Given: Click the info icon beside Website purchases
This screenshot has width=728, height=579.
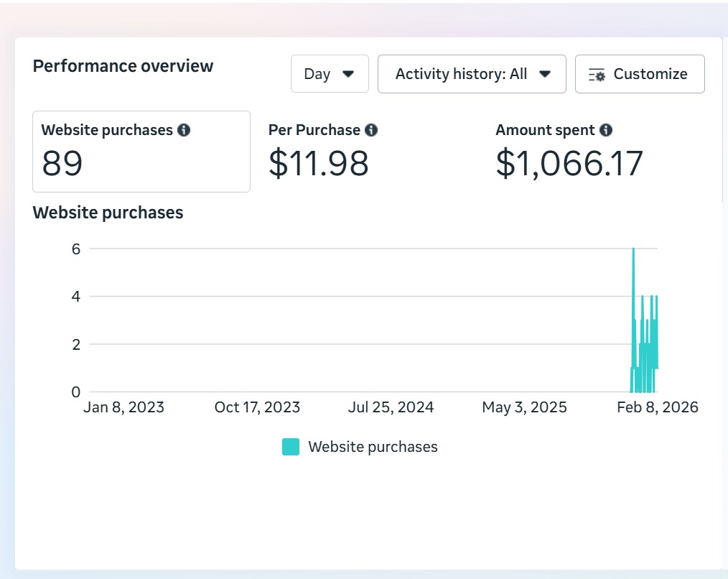Looking at the screenshot, I should click(184, 130).
